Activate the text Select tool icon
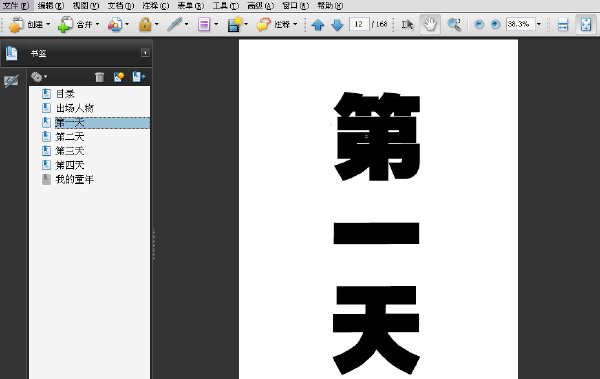This screenshot has height=379, width=600. (407, 25)
